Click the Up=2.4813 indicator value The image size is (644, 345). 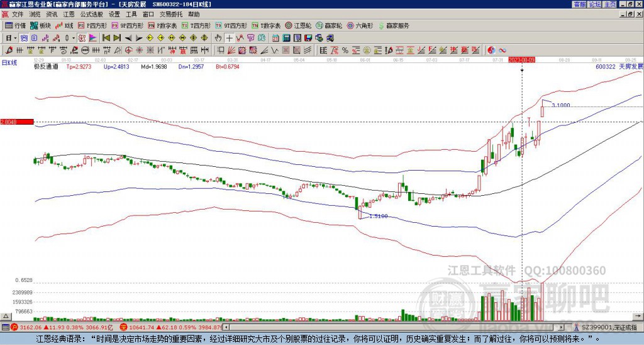coord(116,66)
